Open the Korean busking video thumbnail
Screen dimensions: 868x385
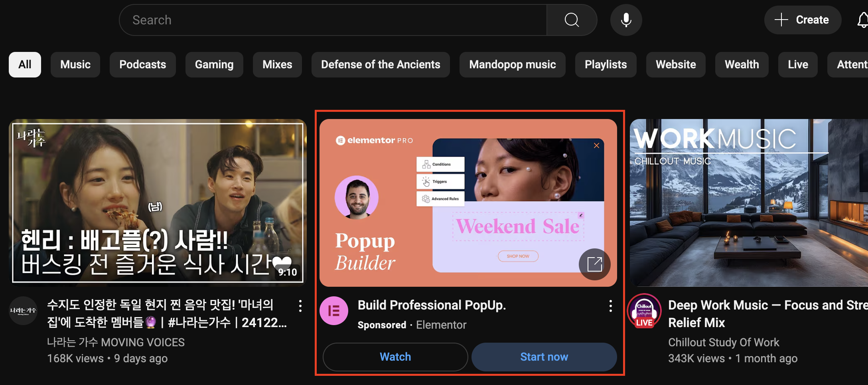pos(158,202)
